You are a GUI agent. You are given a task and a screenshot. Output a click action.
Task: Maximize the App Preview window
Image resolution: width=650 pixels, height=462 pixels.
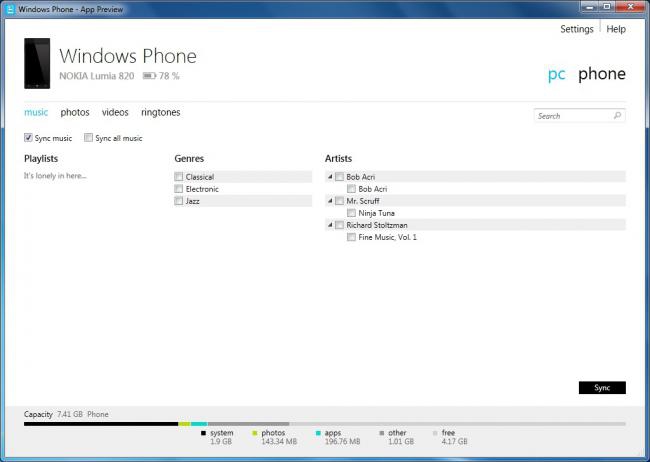pos(607,7)
